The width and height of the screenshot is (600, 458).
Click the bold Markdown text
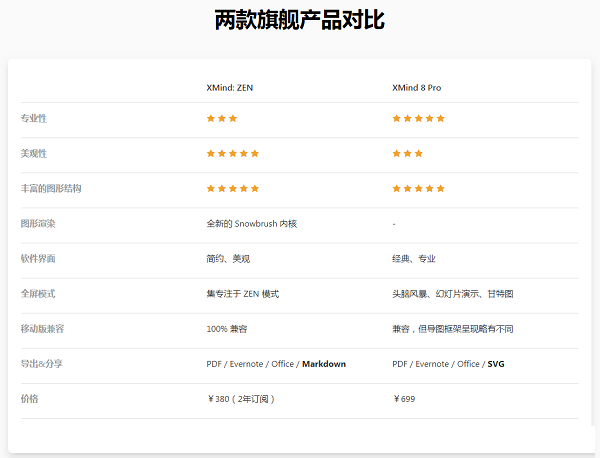pos(324,364)
